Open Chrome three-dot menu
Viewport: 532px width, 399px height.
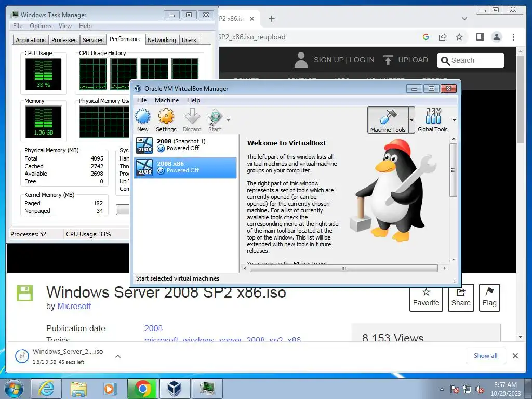[513, 37]
